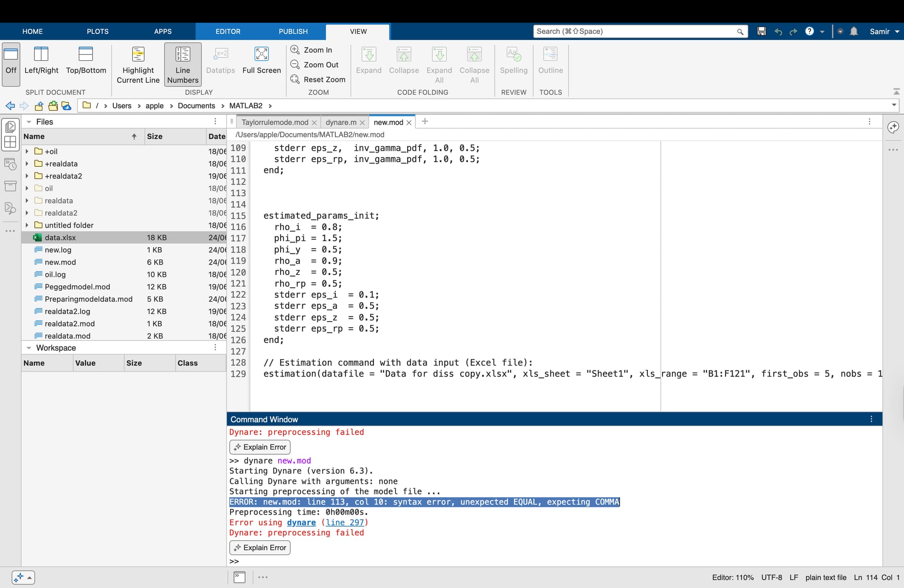The height and width of the screenshot is (588, 904).
Task: Click the Undo arrow icon
Action: (x=778, y=32)
